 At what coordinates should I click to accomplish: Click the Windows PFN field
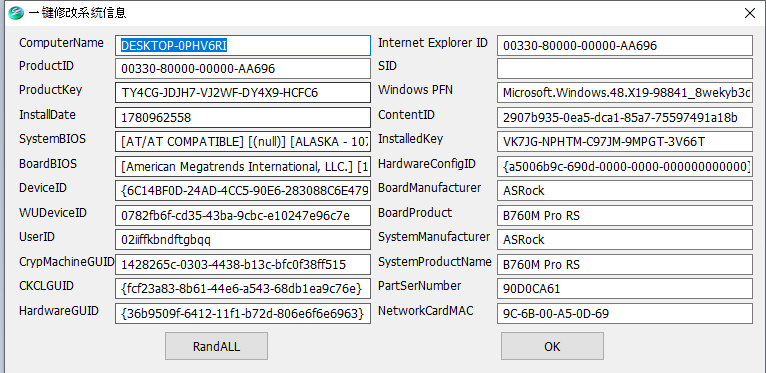point(625,93)
